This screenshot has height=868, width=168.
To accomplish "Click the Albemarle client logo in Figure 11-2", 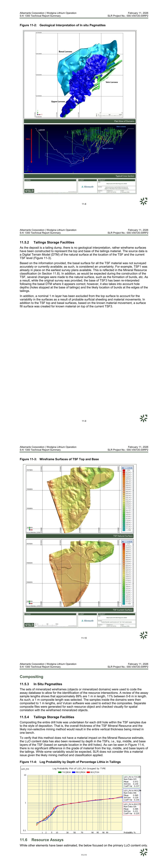I will (x=87, y=187).
